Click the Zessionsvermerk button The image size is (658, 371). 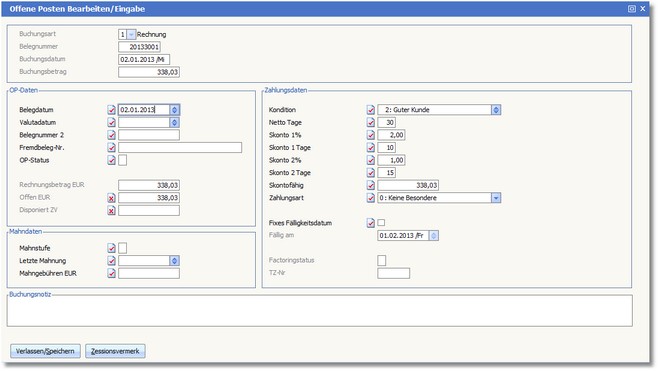click(x=115, y=351)
